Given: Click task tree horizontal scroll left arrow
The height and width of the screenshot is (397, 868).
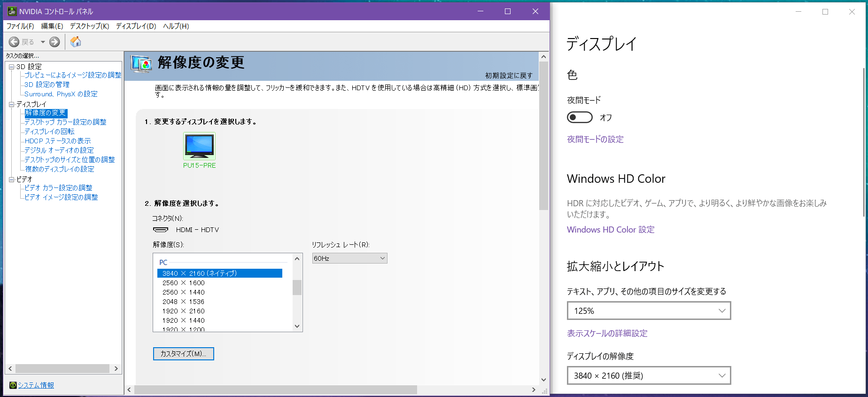Looking at the screenshot, I should [10, 369].
